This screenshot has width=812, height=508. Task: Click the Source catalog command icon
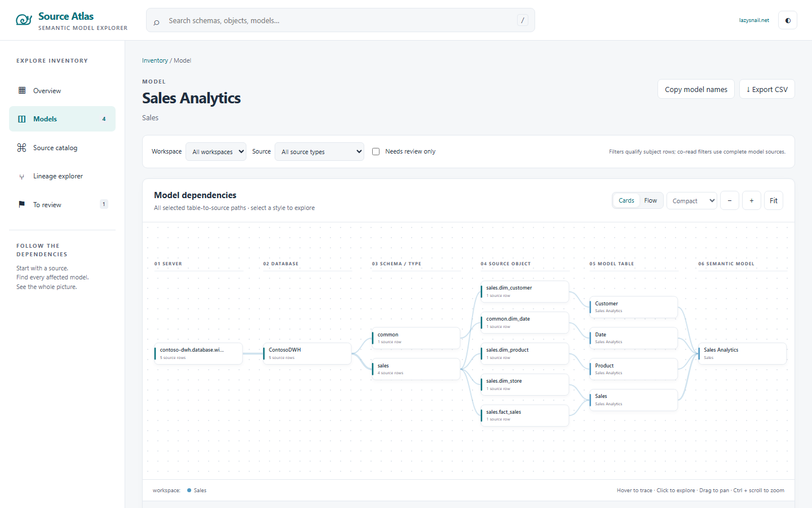tap(22, 148)
